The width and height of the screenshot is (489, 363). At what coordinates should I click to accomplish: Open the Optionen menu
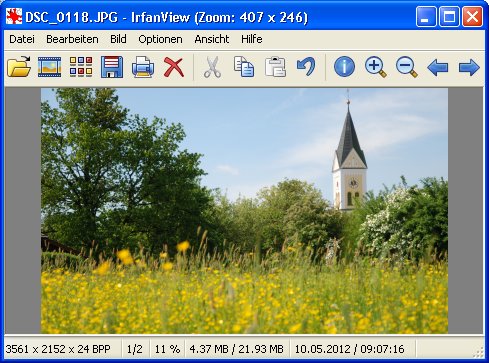160,39
